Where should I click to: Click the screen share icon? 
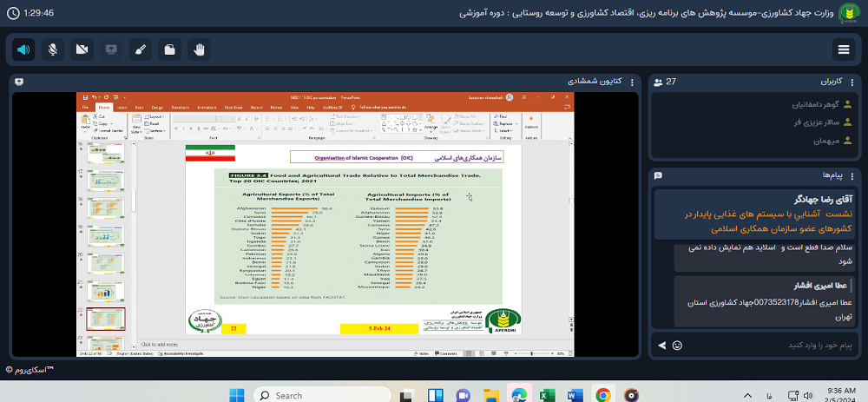(x=111, y=49)
